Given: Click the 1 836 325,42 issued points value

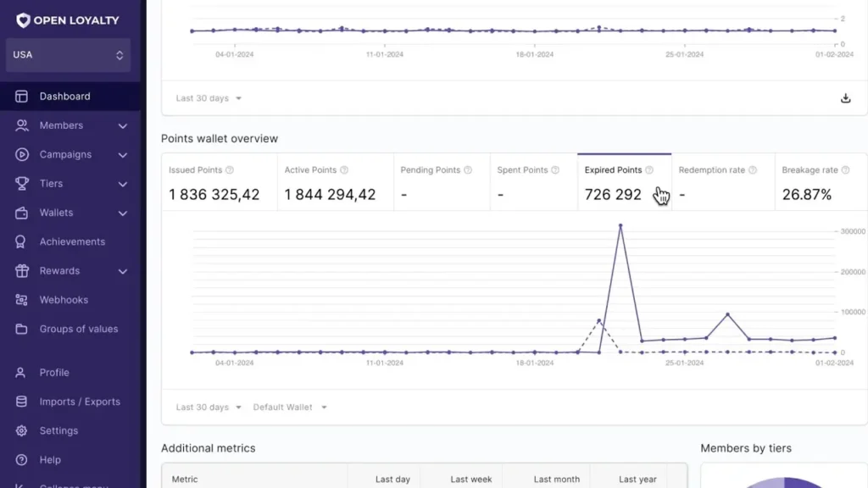Looking at the screenshot, I should (214, 195).
